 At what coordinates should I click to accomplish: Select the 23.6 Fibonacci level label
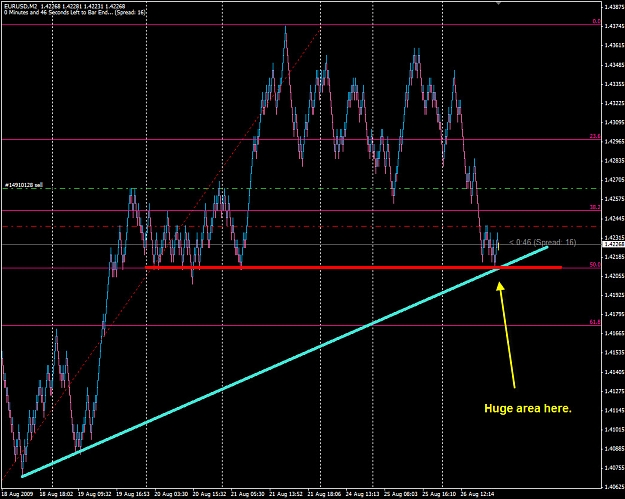click(x=595, y=136)
